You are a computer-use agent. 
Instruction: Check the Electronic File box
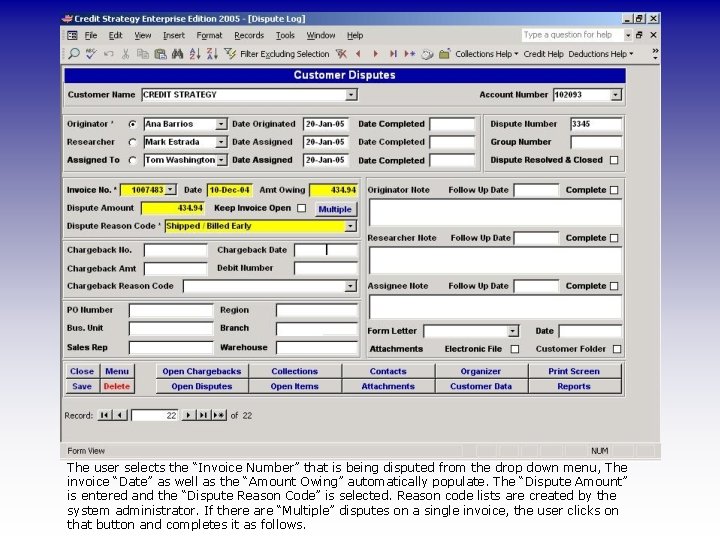515,349
